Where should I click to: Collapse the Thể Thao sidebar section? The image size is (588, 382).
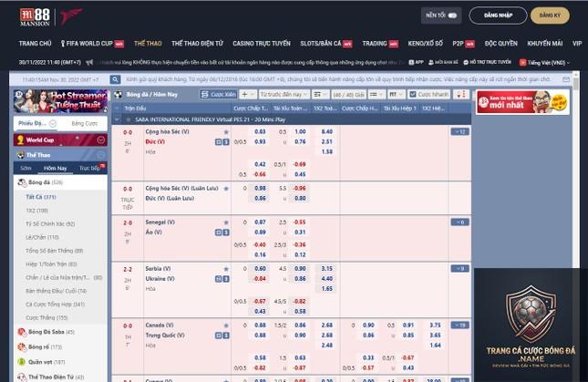pyautogui.click(x=101, y=155)
